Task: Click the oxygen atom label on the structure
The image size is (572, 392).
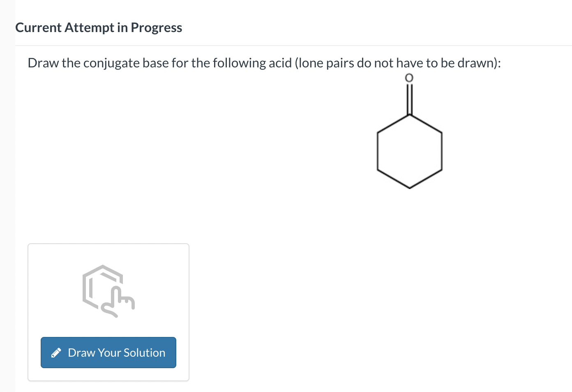Action: click(x=409, y=77)
